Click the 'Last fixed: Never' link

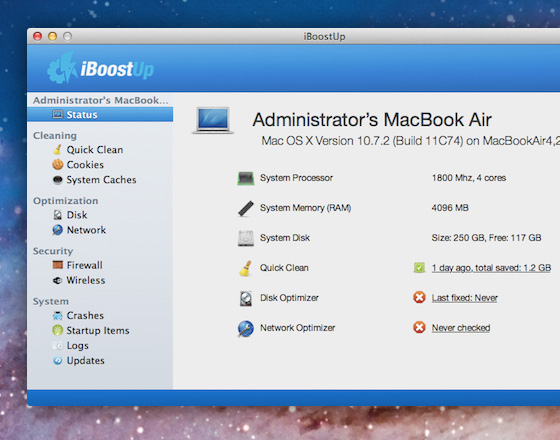(x=464, y=298)
